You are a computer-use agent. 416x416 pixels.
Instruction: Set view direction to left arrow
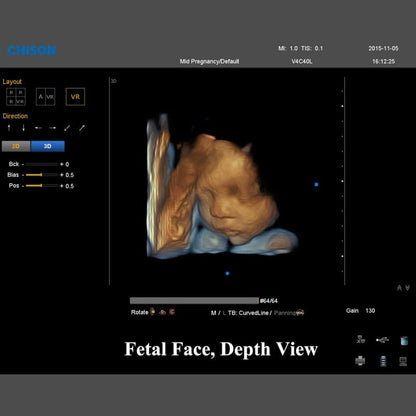click(x=38, y=128)
